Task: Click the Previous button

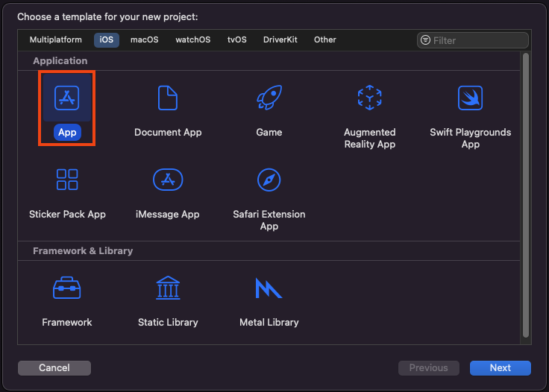Action: (429, 368)
